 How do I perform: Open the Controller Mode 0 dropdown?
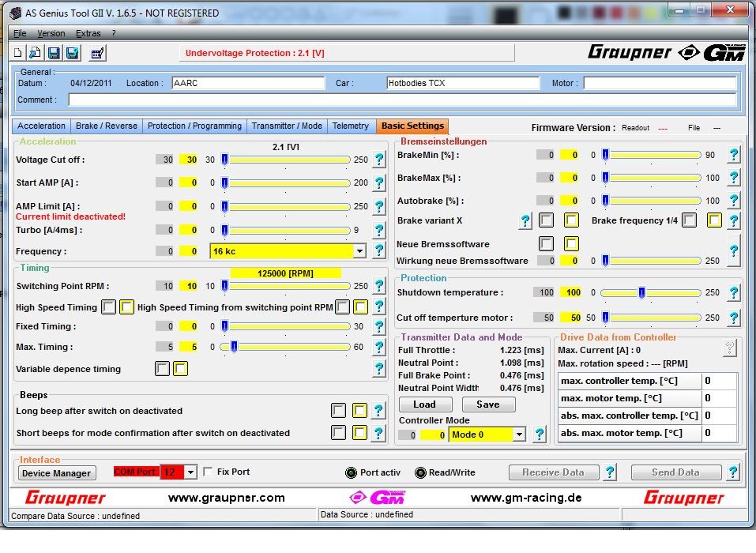pos(519,434)
